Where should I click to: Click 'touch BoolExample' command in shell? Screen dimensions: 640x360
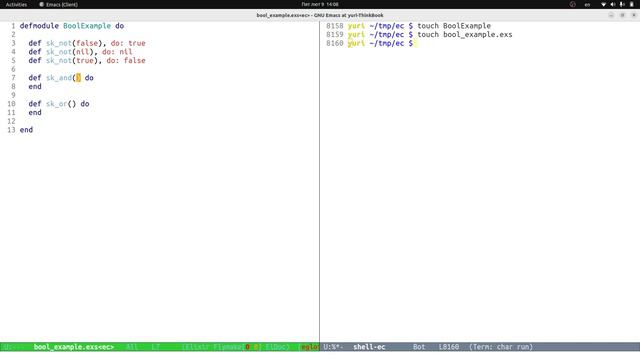coord(454,26)
